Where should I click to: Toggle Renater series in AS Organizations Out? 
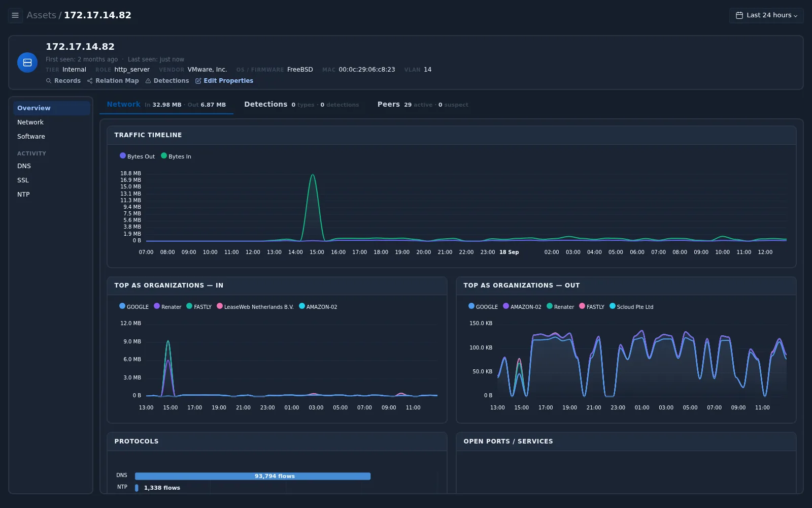click(x=560, y=306)
